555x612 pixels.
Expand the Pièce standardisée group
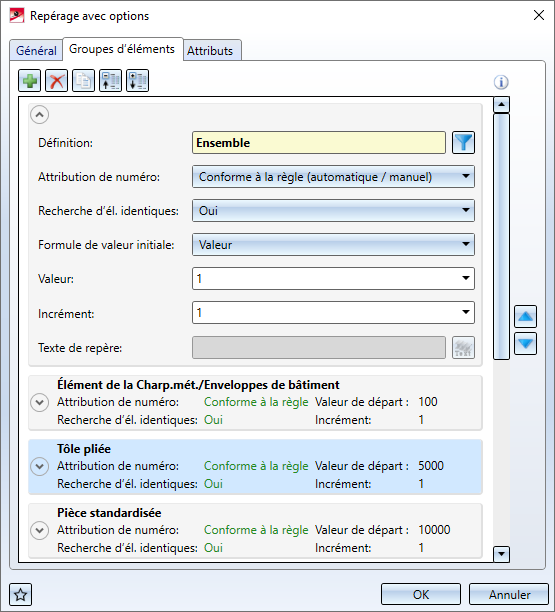pos(39,530)
